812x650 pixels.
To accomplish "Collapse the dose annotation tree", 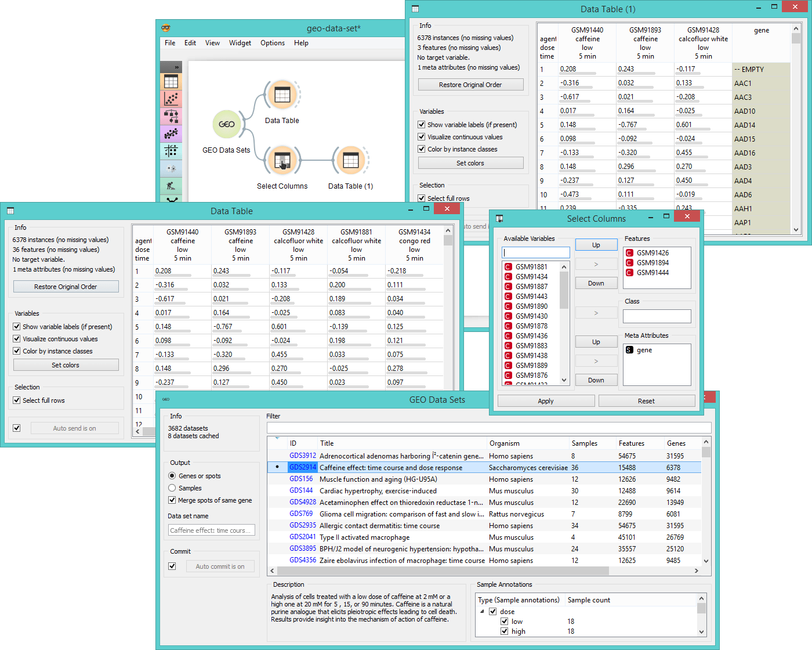I will pos(483,611).
